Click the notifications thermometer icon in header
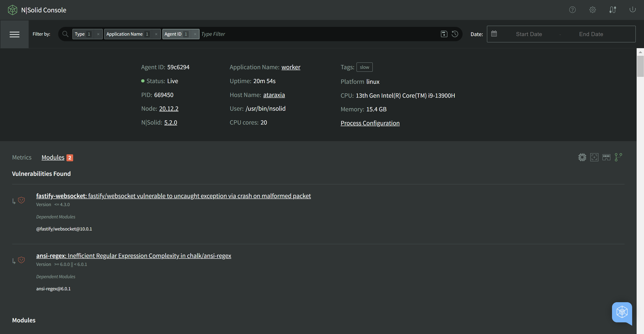644x334 pixels. pos(612,10)
